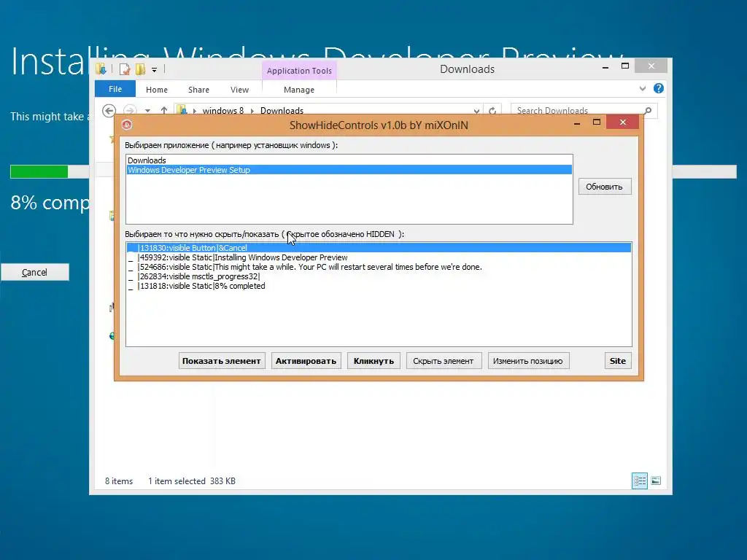Click the Изменить позицию button
Image resolution: width=747 pixels, height=560 pixels.
click(x=528, y=361)
